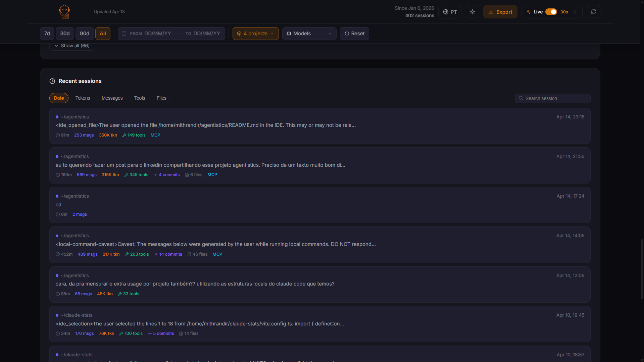Toggle the Live auto-refresh switch
The image size is (644, 362).
click(551, 12)
